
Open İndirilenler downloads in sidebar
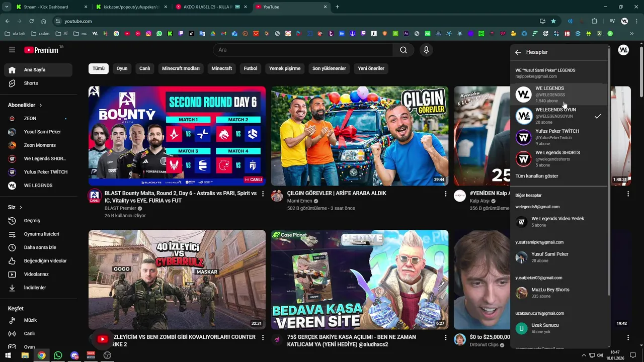click(38, 288)
